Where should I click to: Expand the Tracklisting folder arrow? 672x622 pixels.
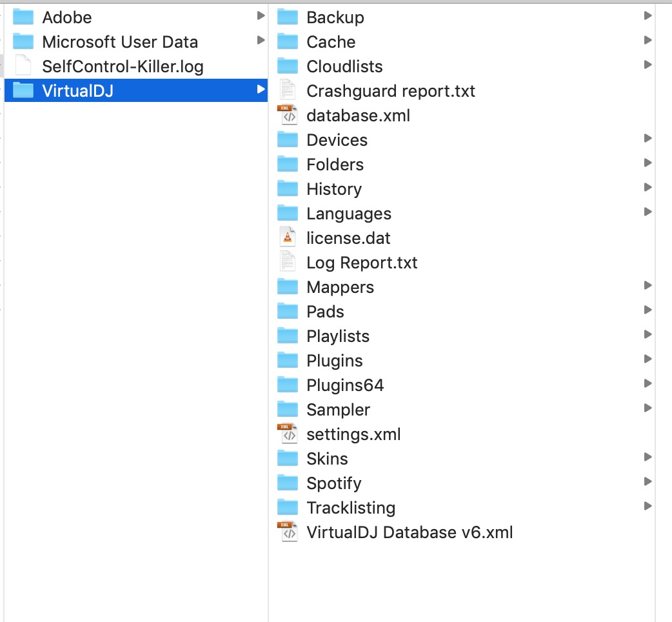point(648,506)
